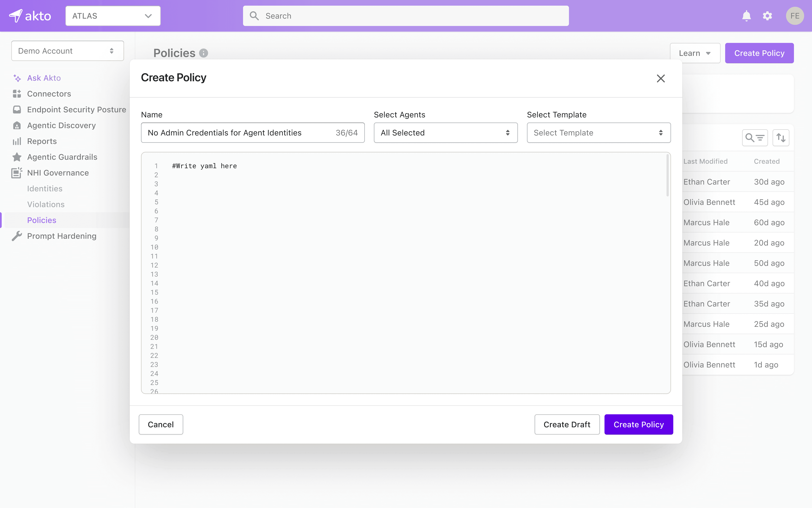The height and width of the screenshot is (508, 812).
Task: Click the Reports bar chart icon
Action: click(x=17, y=141)
